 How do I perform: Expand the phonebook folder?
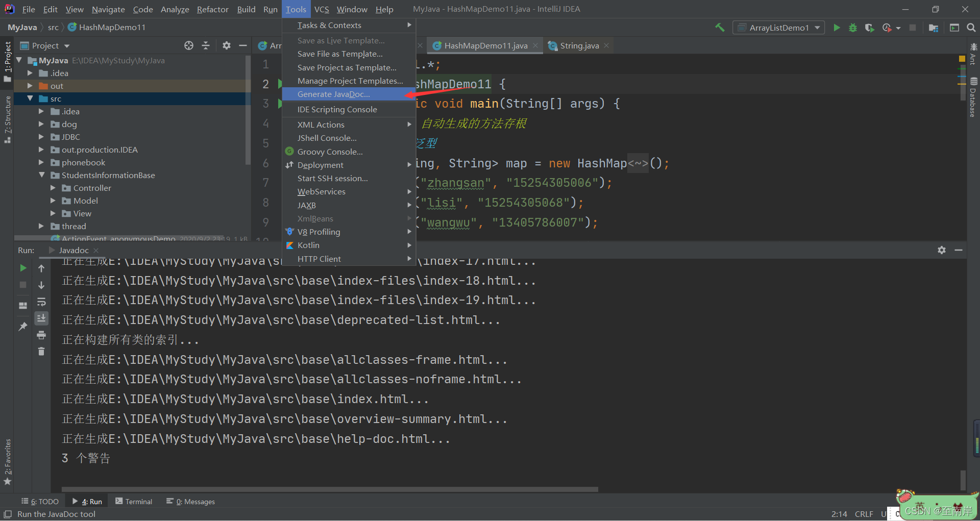pos(42,162)
